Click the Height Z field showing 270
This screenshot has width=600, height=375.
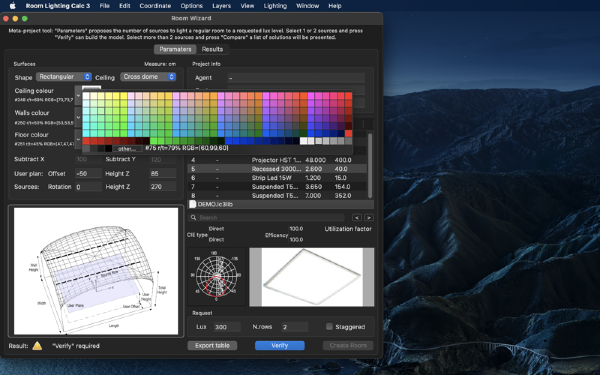point(163,187)
